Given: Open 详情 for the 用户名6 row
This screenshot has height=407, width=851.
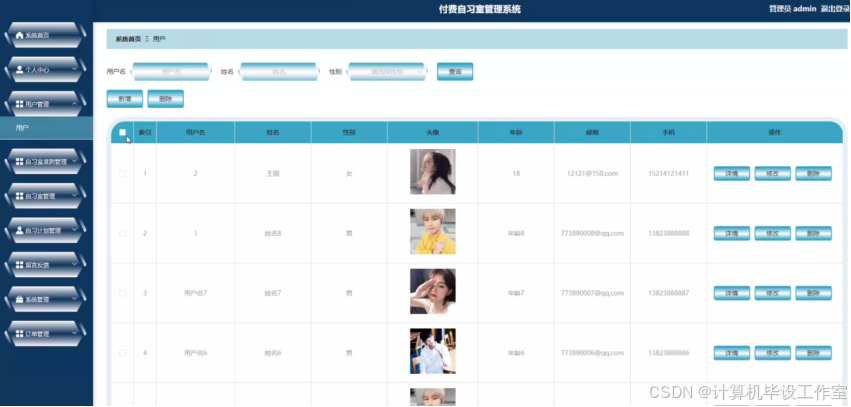Looking at the screenshot, I should click(x=732, y=353).
